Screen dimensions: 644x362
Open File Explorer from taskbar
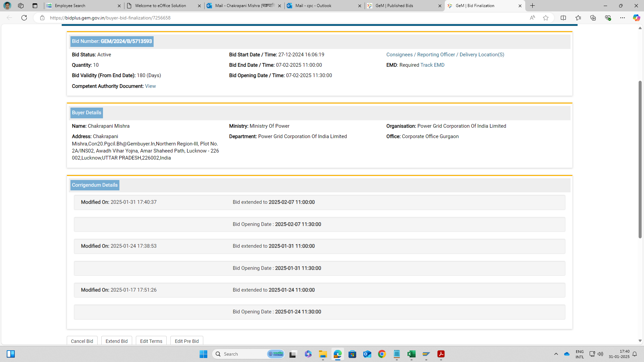323,354
